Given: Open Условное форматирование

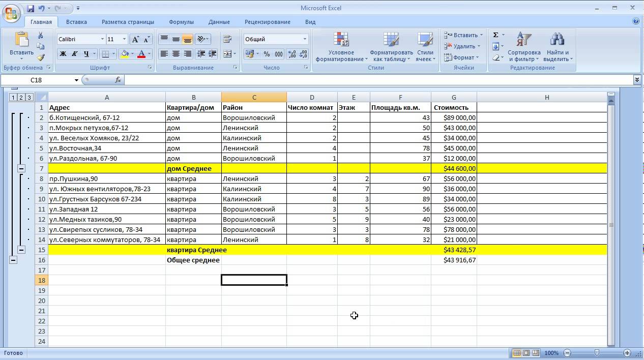Looking at the screenshot, I should [341, 47].
